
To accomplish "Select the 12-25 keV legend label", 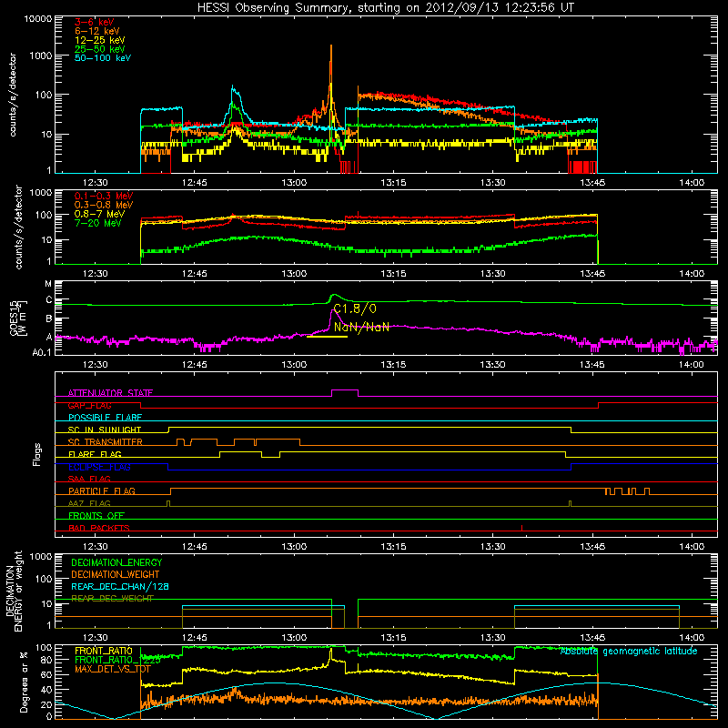I will pos(99,40).
